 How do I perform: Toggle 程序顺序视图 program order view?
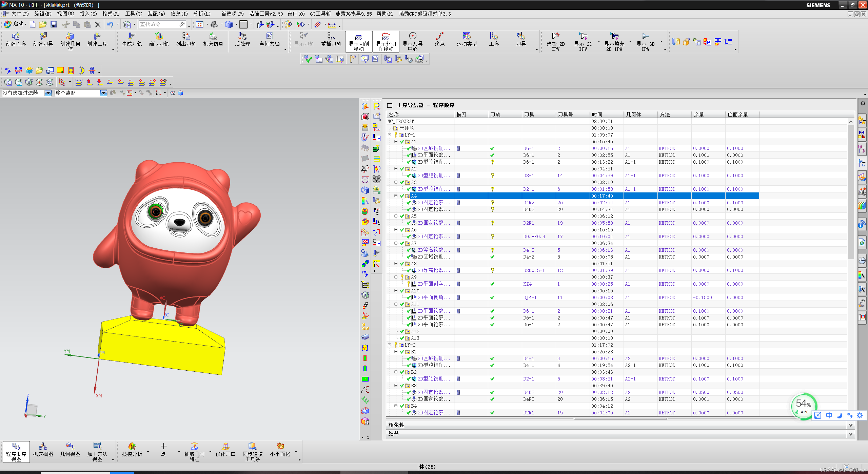coord(16,452)
